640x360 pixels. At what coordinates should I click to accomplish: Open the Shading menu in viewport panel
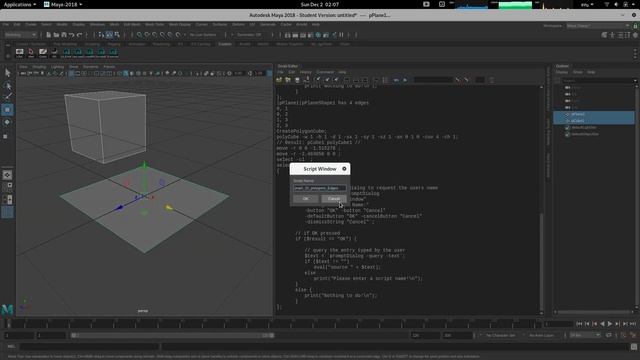coord(39,67)
